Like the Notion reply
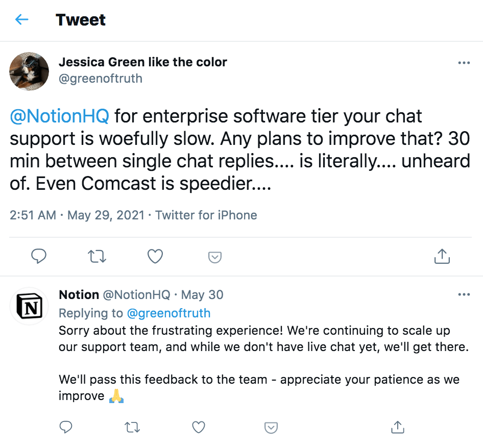Image resolution: width=483 pixels, height=448 pixels. coord(199,427)
